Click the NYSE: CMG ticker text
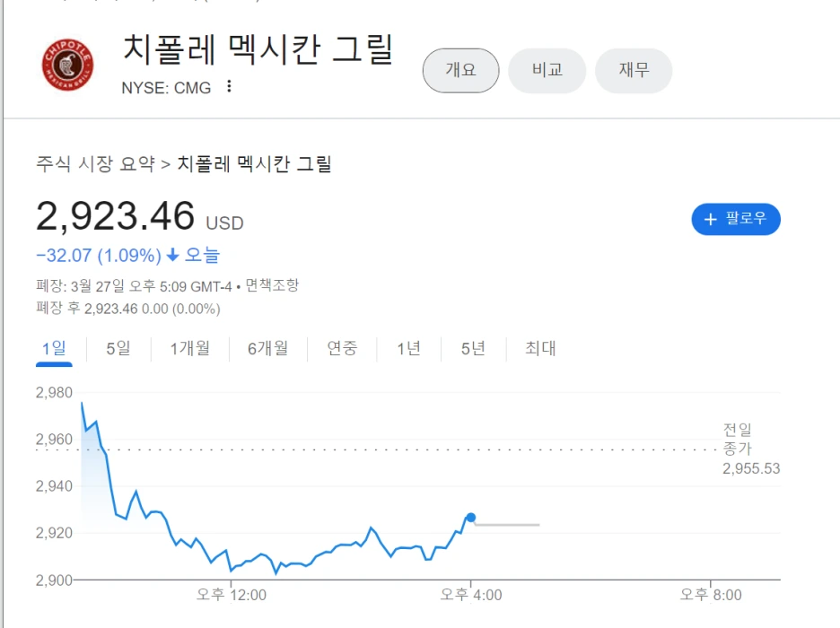Image resolution: width=840 pixels, height=628 pixels. tap(166, 88)
